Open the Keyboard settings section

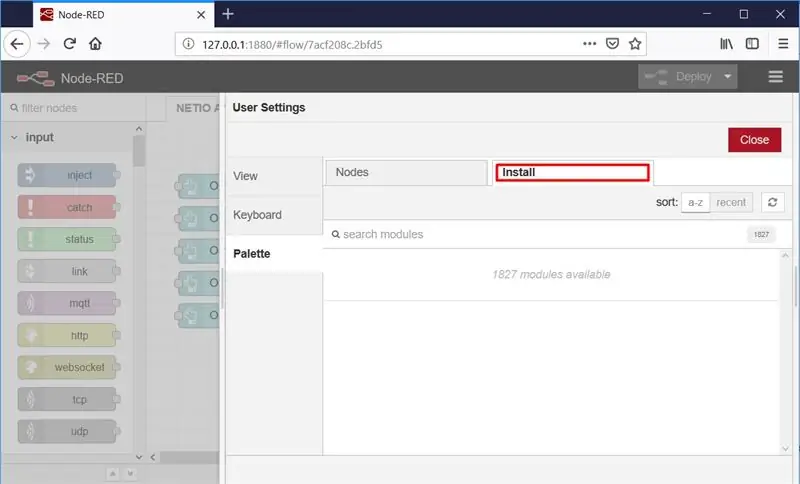(274, 215)
